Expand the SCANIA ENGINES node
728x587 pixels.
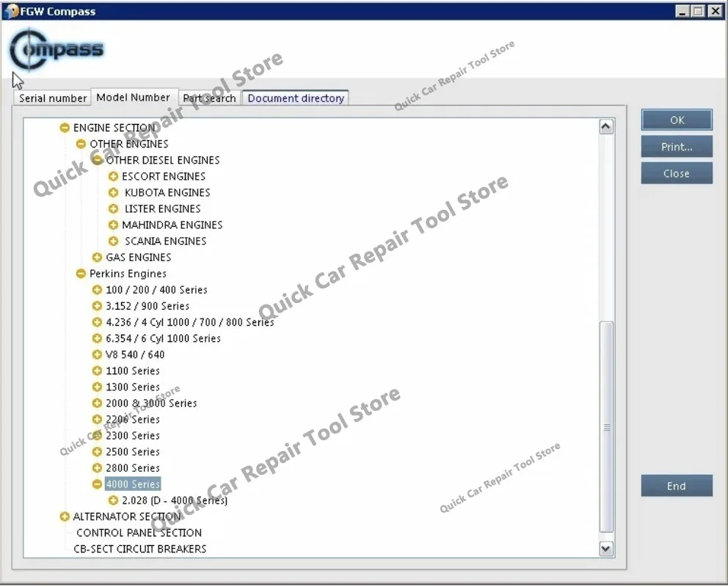[113, 241]
